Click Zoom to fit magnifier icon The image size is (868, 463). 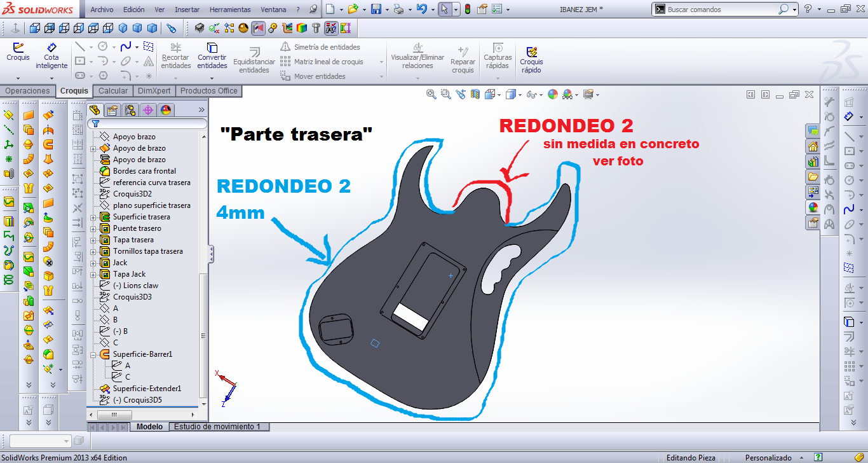[x=431, y=94]
